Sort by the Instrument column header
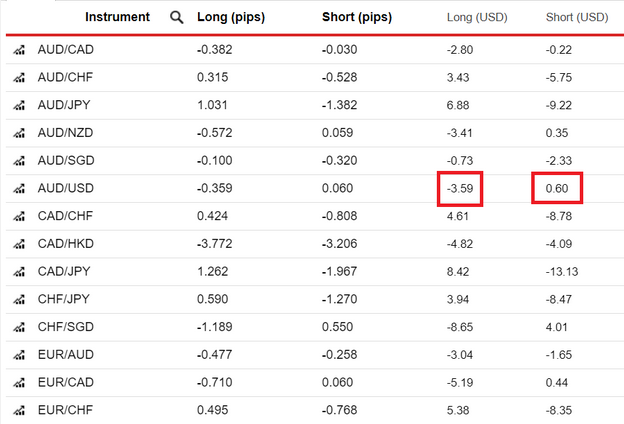Screen dimensions: 624x424 (x=117, y=17)
